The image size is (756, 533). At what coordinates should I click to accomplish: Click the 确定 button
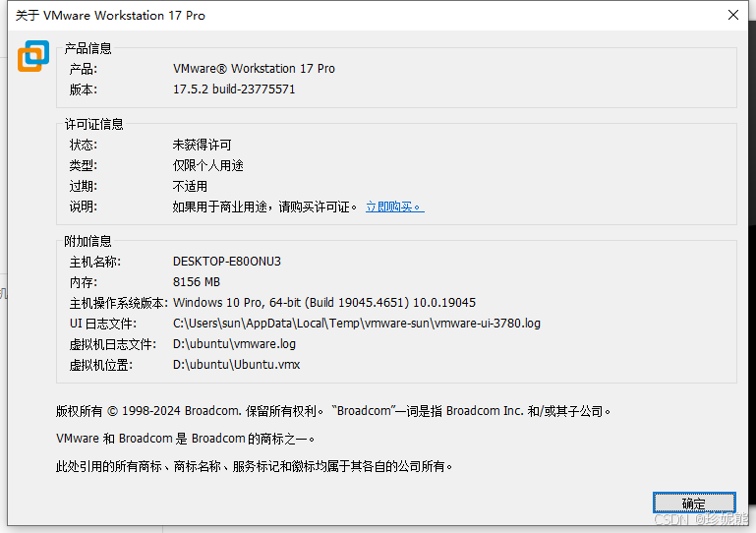click(694, 503)
